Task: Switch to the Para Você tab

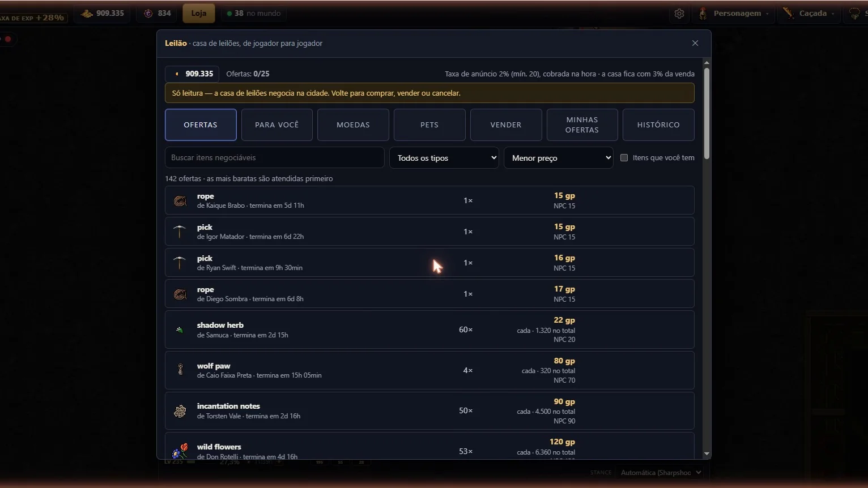Action: [x=277, y=125]
